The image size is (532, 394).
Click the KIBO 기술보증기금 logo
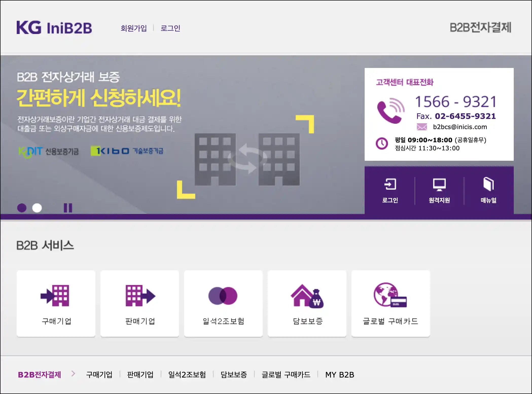click(x=127, y=151)
